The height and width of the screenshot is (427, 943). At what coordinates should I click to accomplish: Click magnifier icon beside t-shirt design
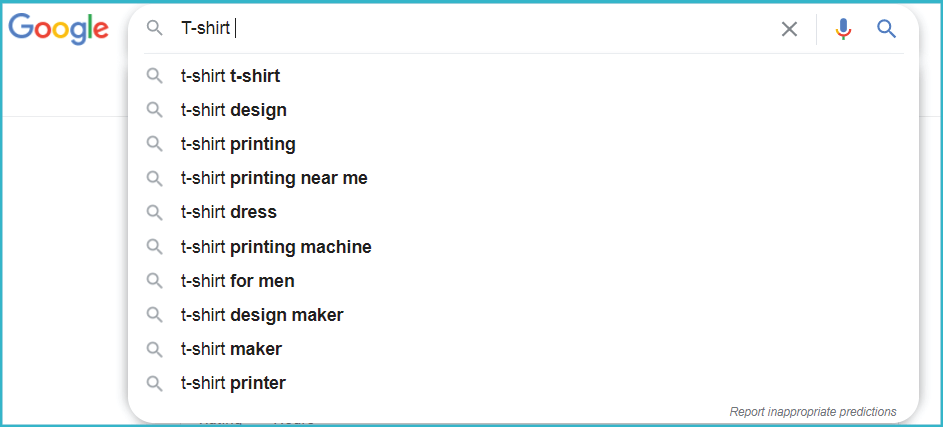(155, 110)
